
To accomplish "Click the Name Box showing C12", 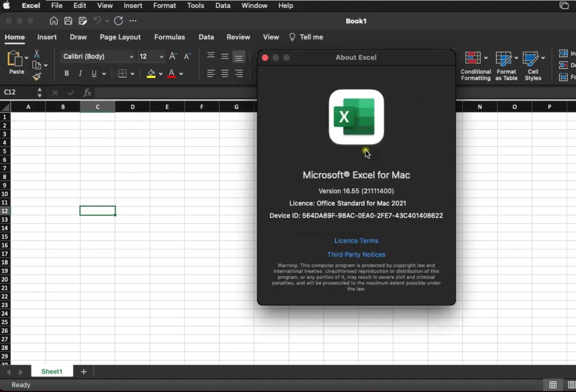I will click(19, 92).
